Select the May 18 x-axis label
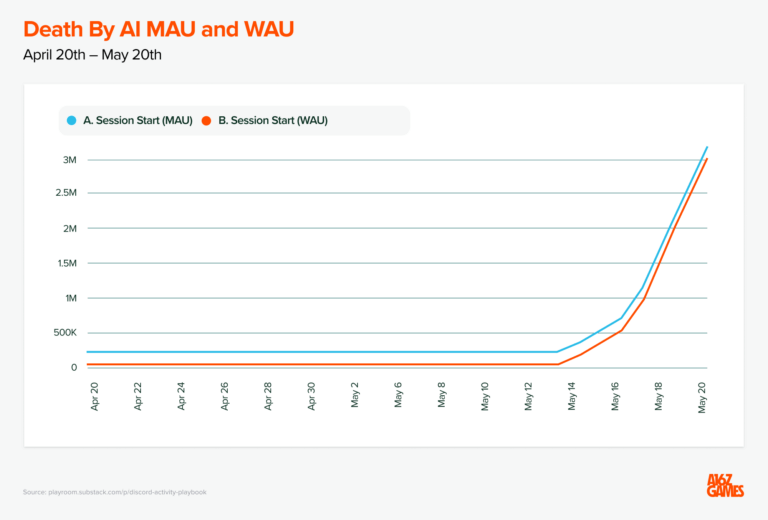 click(x=660, y=397)
